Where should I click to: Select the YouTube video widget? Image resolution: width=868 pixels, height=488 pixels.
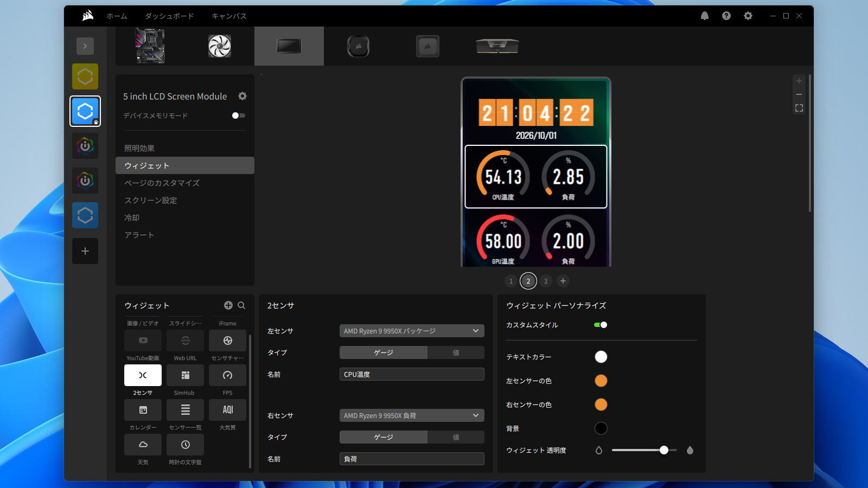tap(143, 341)
